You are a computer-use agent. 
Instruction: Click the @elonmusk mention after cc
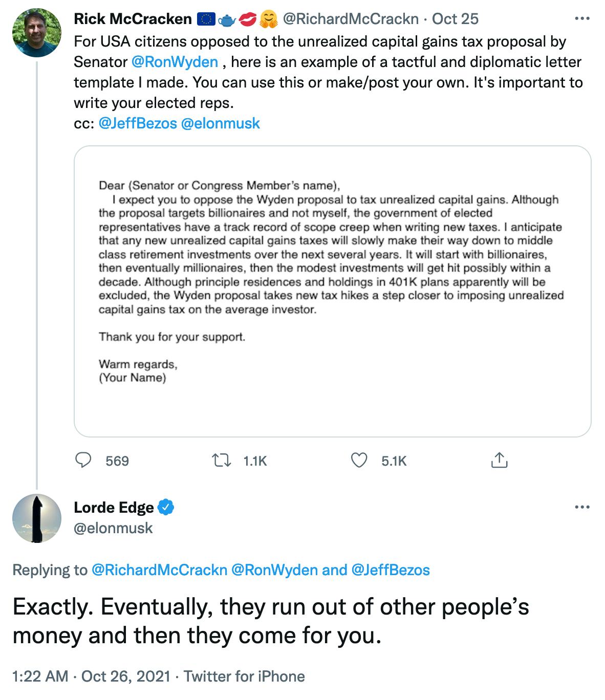coord(221,123)
